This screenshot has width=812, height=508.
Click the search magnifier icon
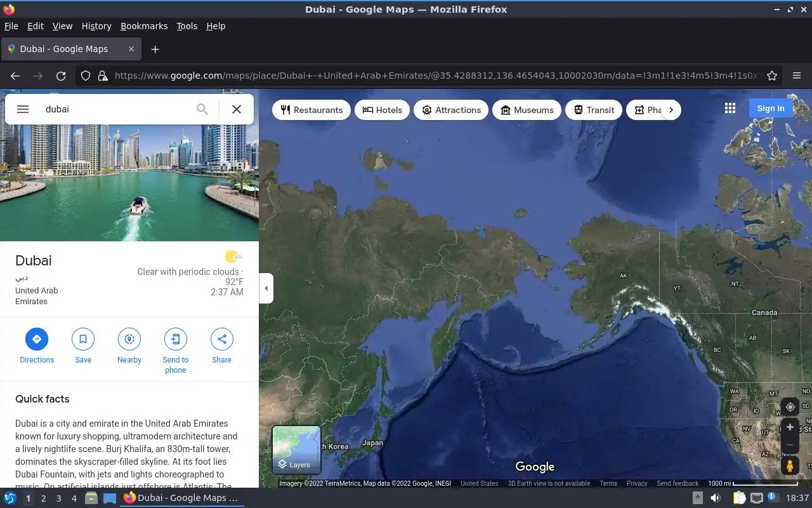202,109
